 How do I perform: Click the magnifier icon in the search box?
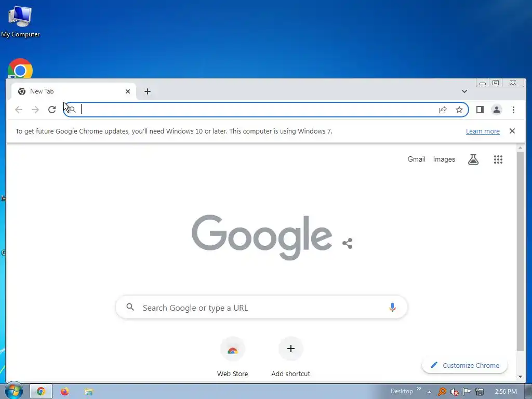click(130, 307)
